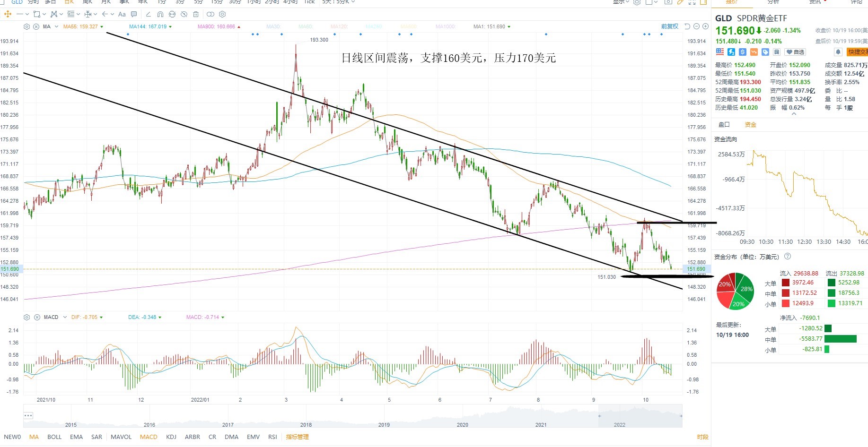Delete drawings with the trash icon
The width and height of the screenshot is (868, 447).
point(196,14)
